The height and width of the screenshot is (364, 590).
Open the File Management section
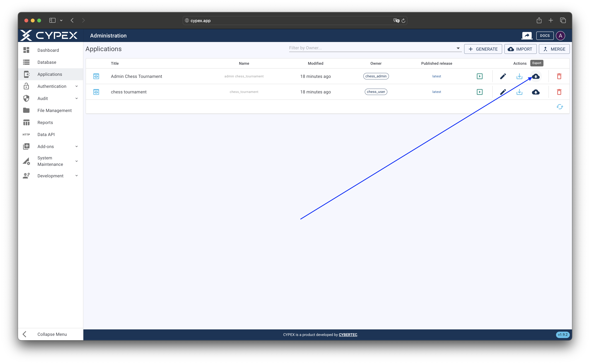[55, 110]
